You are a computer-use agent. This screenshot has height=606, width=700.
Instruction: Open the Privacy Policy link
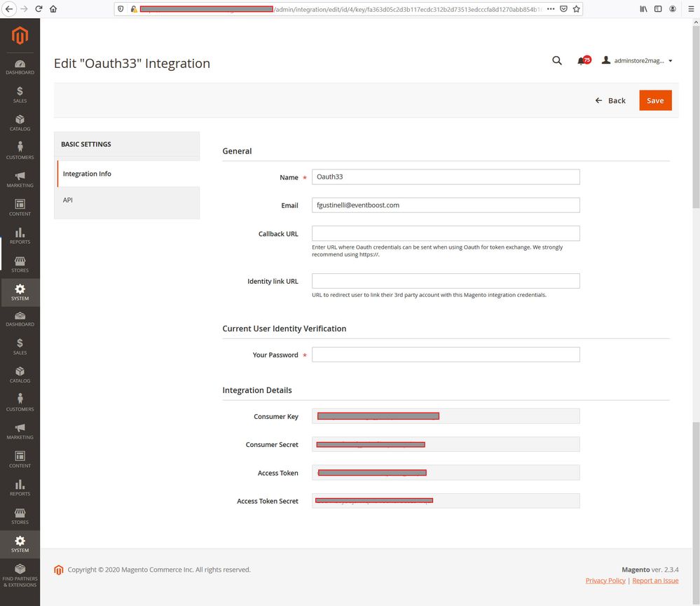(605, 581)
